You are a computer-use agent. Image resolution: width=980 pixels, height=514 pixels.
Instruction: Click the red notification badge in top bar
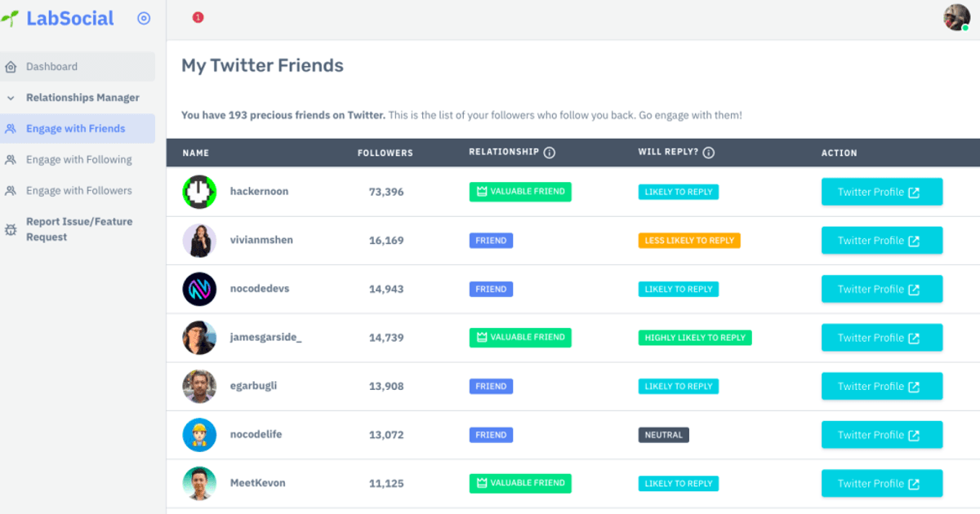[198, 16]
